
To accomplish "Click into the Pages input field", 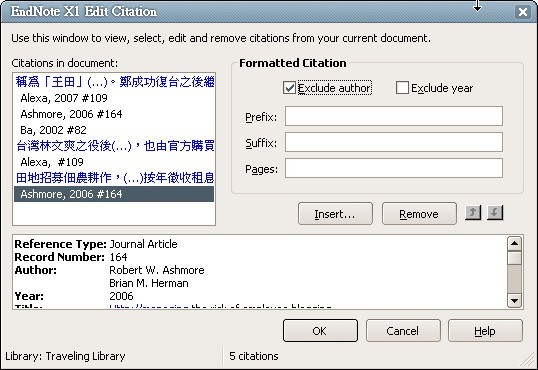I will (394, 168).
